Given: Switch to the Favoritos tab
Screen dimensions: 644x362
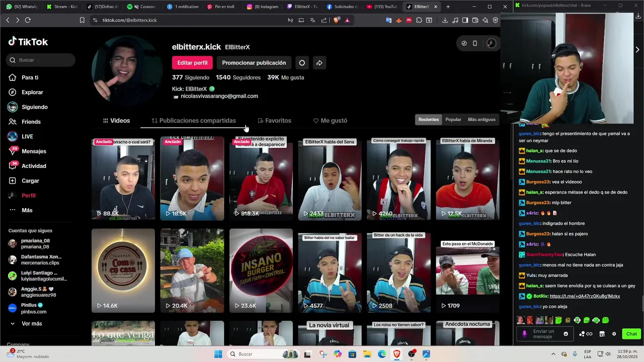Looking at the screenshot, I should 274,121.
